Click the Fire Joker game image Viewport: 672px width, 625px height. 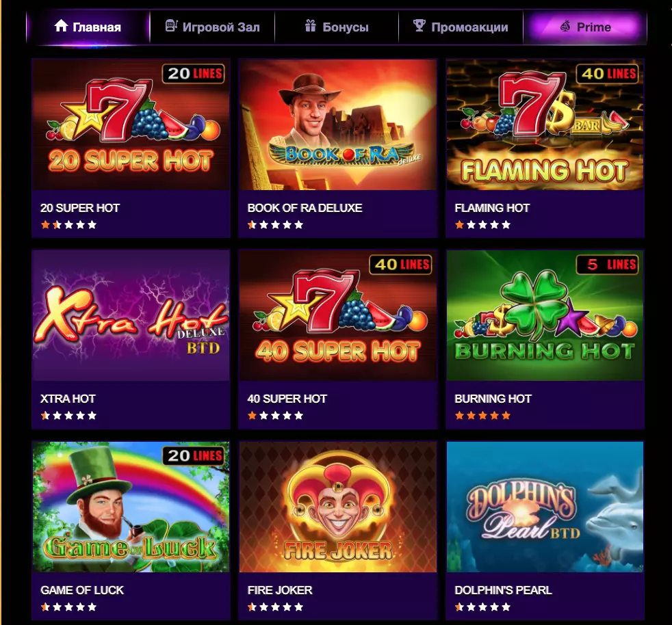[x=337, y=507]
